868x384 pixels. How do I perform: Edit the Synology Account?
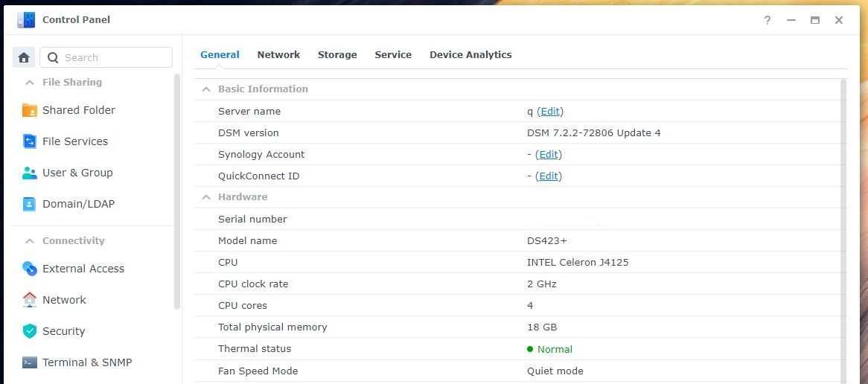[549, 154]
